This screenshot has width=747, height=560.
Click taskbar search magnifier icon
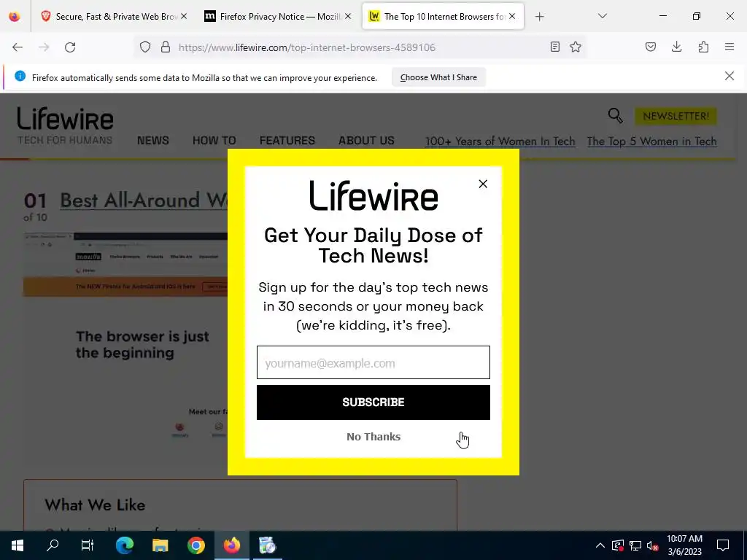53,545
